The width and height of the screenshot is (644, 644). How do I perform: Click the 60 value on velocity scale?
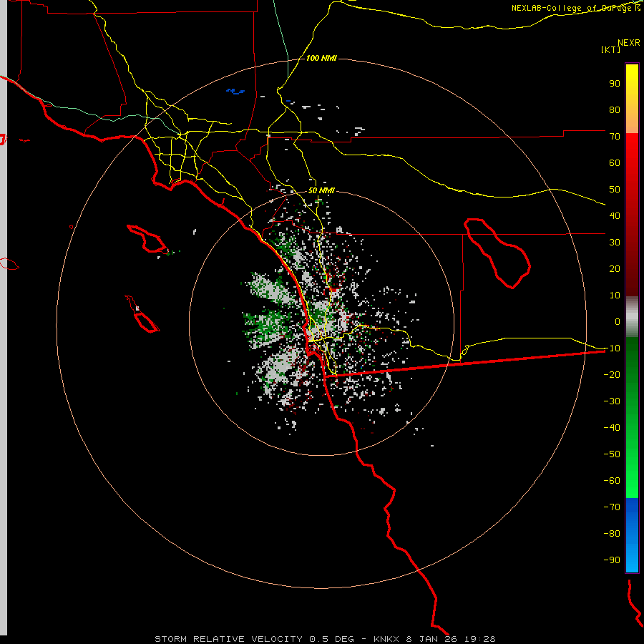tap(615, 162)
